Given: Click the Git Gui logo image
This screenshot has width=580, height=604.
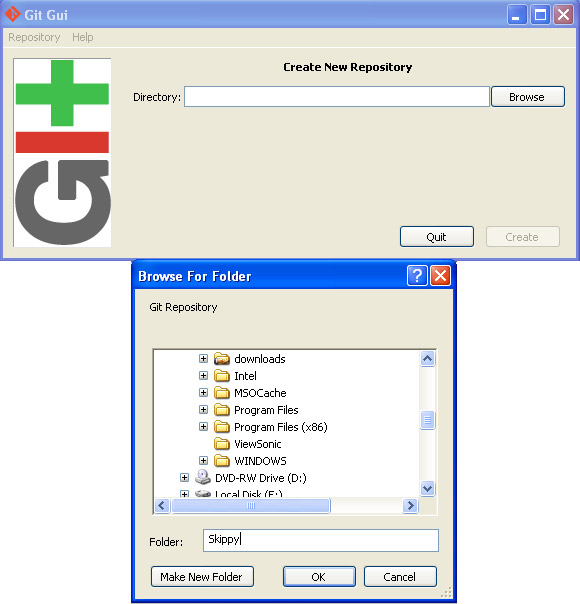Looking at the screenshot, I should pos(62,153).
